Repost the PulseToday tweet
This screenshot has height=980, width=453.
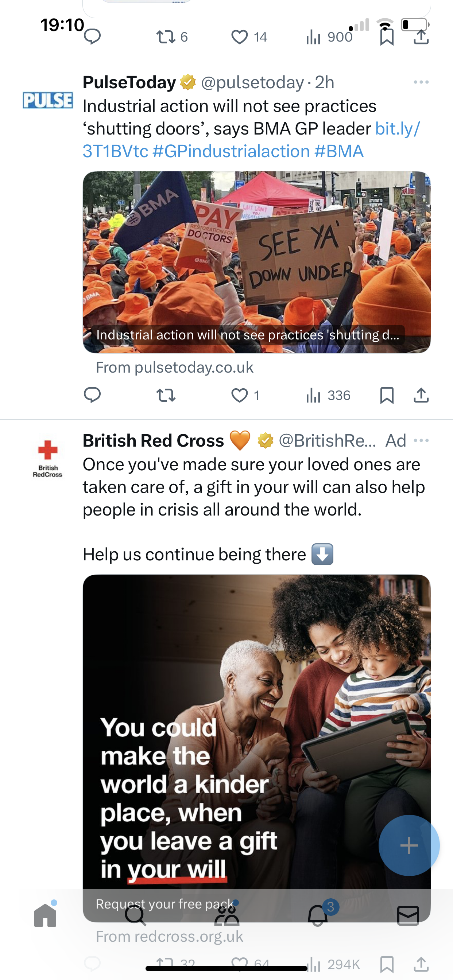[x=166, y=395]
